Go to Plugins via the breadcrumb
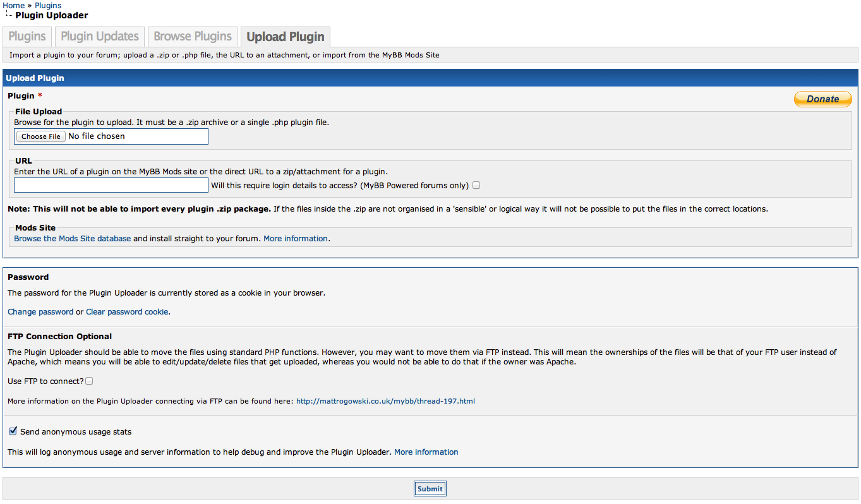Viewport: 861px width, 504px height. click(x=48, y=6)
